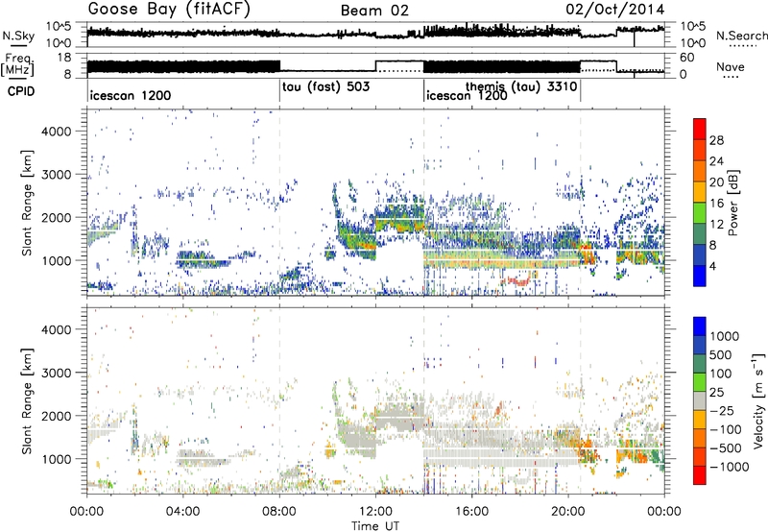Click the Velocity scale value '1000'
This screenshot has height=532, width=768.
tap(725, 336)
